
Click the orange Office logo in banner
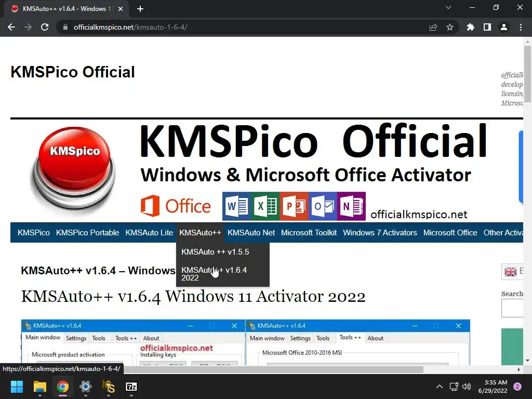pos(176,206)
